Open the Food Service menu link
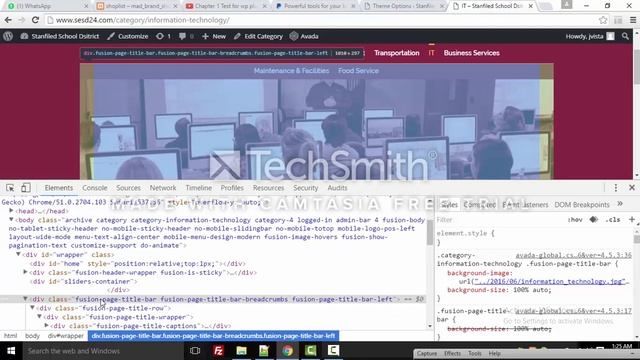This screenshot has width=640, height=360. tap(358, 71)
